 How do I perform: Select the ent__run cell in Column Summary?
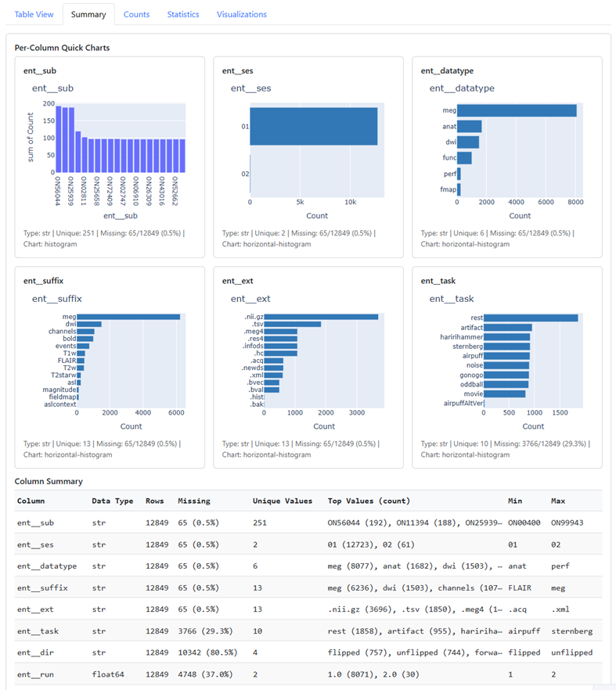coord(35,674)
